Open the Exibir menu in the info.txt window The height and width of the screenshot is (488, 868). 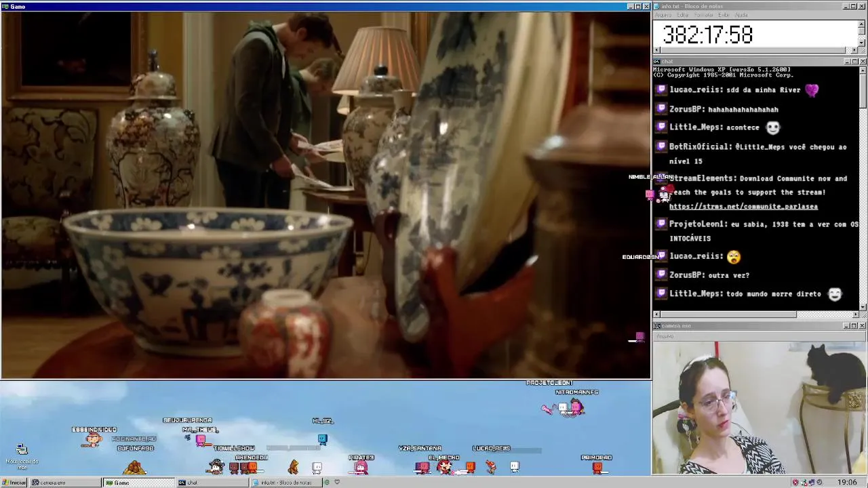click(724, 15)
